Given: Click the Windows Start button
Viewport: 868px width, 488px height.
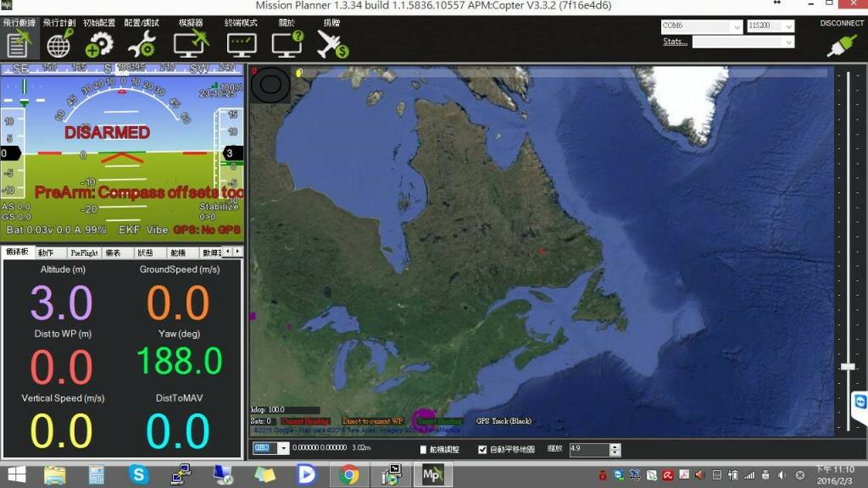Looking at the screenshot, I should tap(17, 474).
